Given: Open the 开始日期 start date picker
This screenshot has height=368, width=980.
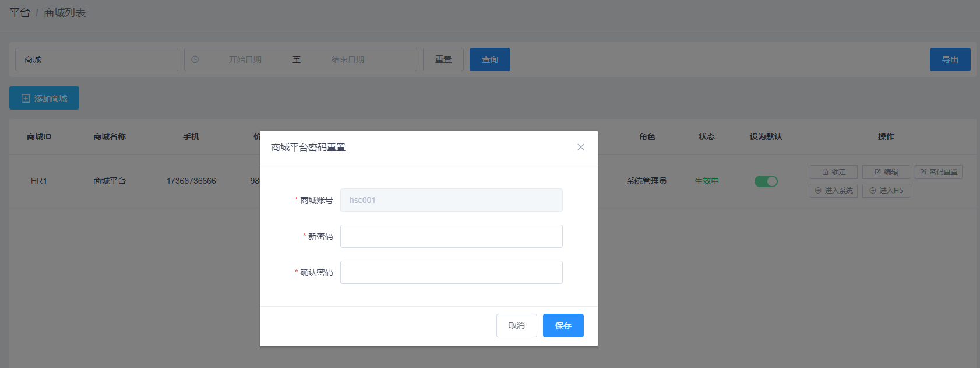Looking at the screenshot, I should point(245,59).
